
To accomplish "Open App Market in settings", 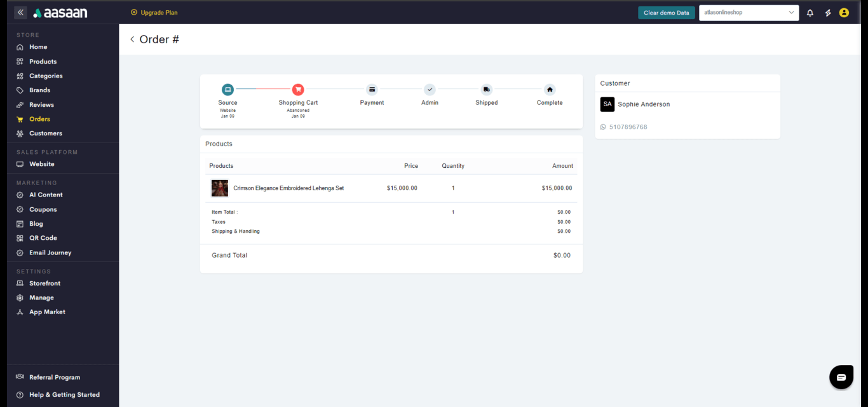I will (x=47, y=312).
